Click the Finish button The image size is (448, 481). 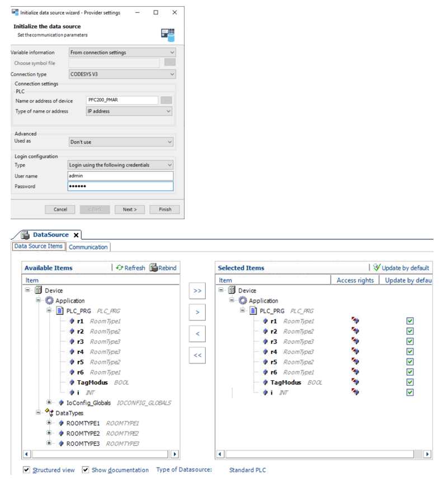pos(165,209)
